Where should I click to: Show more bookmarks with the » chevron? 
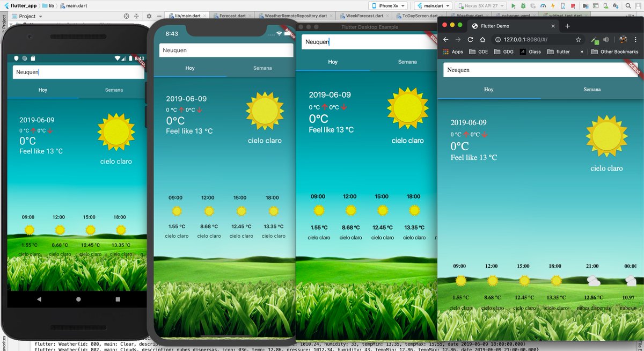[x=582, y=52]
